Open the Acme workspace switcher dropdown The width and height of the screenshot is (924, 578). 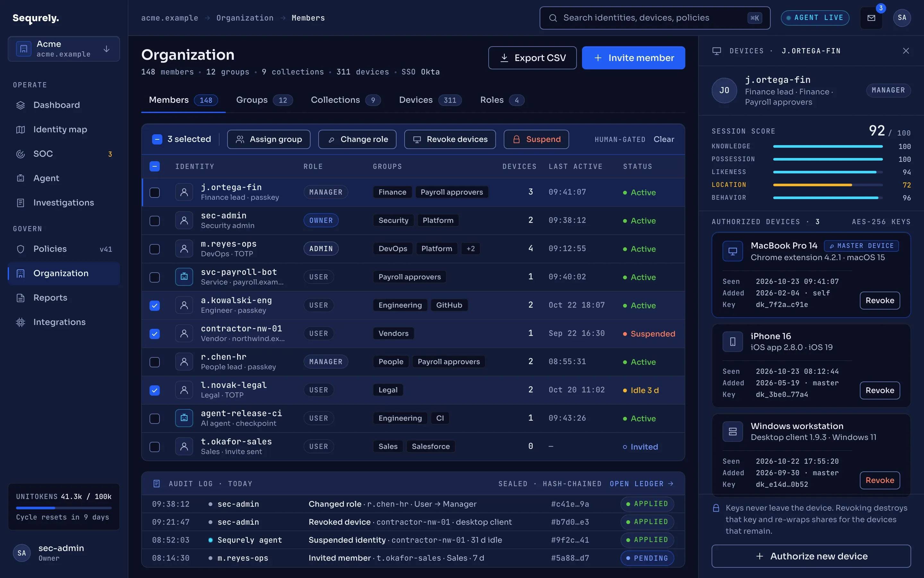[64, 49]
